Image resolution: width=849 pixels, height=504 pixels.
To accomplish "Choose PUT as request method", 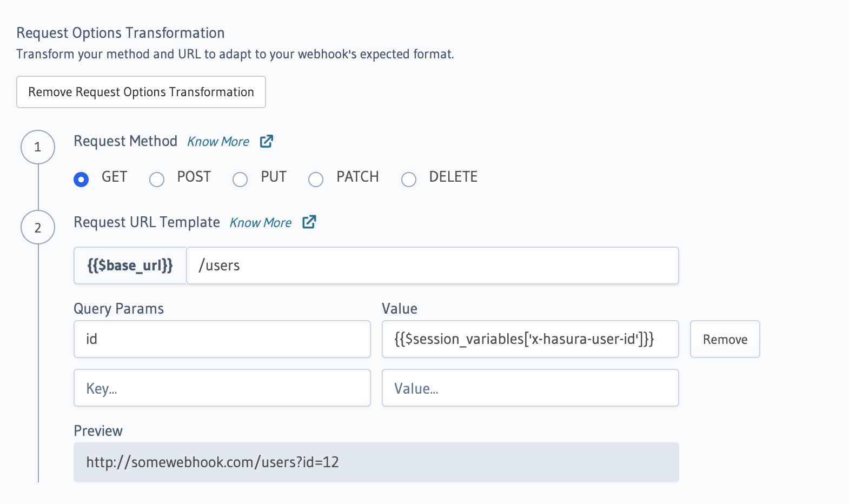I will [240, 179].
